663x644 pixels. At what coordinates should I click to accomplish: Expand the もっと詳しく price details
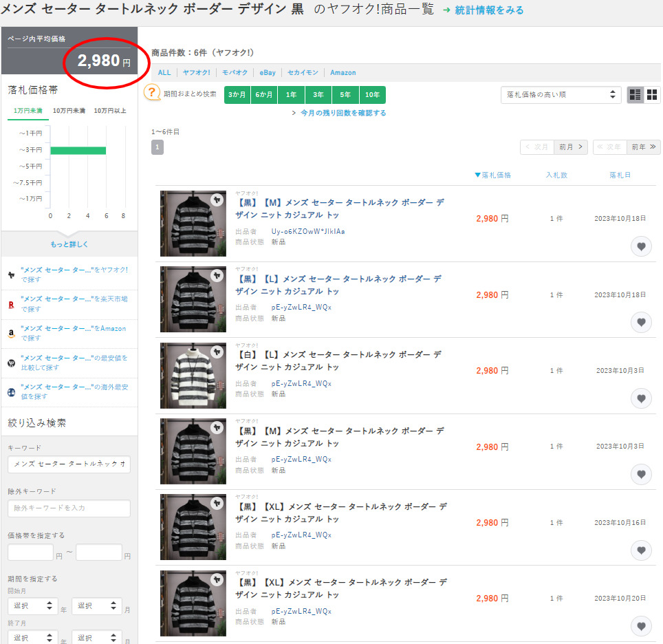coord(69,244)
